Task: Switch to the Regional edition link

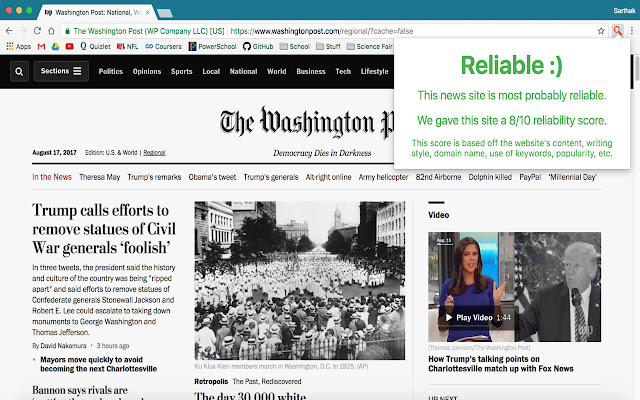Action: click(x=154, y=153)
